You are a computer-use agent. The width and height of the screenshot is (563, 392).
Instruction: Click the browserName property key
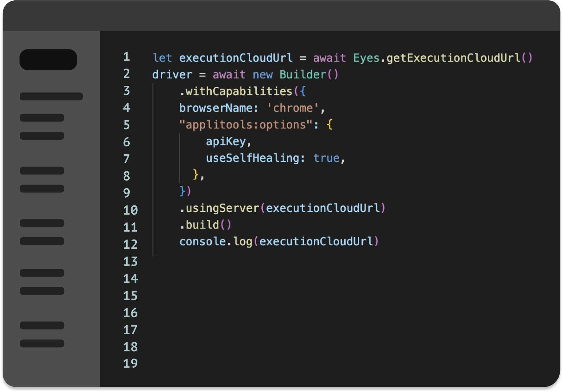(216, 108)
